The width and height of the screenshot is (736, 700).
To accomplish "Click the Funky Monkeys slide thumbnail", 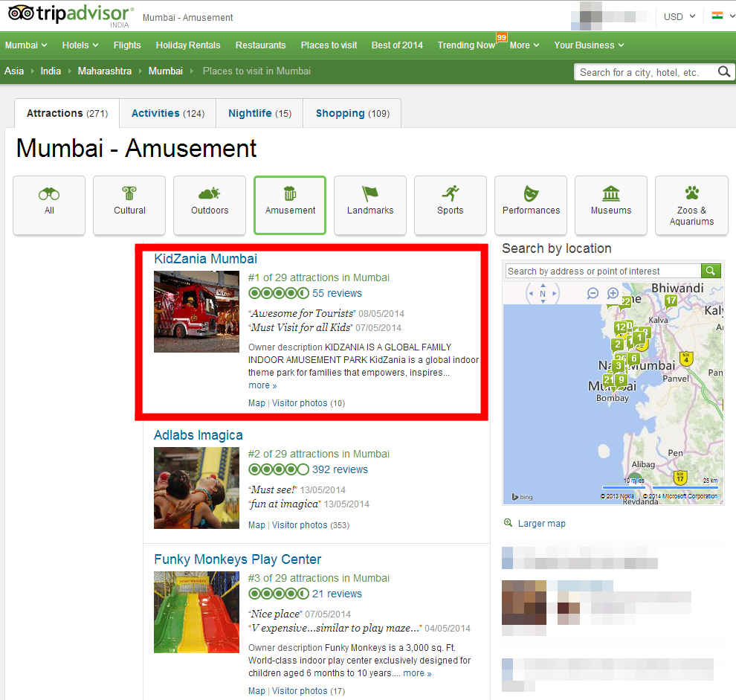I will point(196,612).
